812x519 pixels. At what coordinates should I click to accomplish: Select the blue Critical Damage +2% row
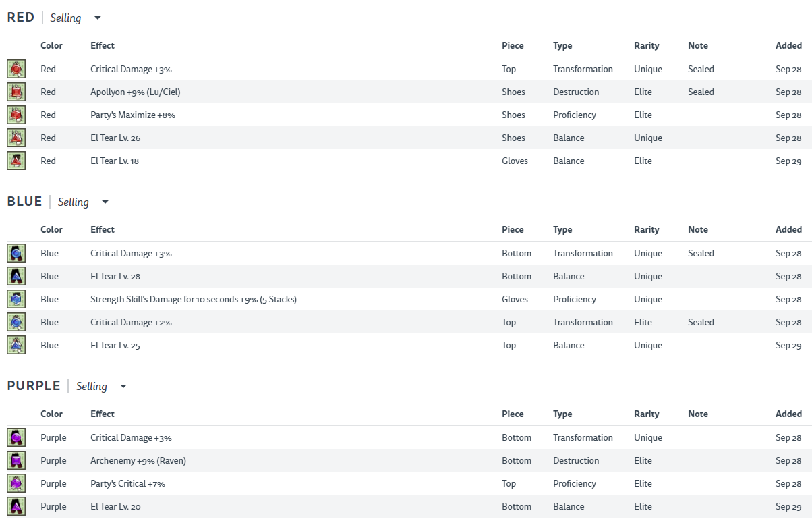[x=406, y=322]
